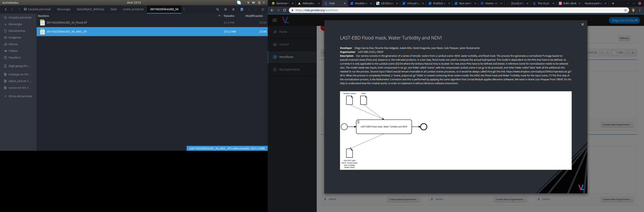
Task: Bookmark this page with the star icon
Action: click(625, 10)
